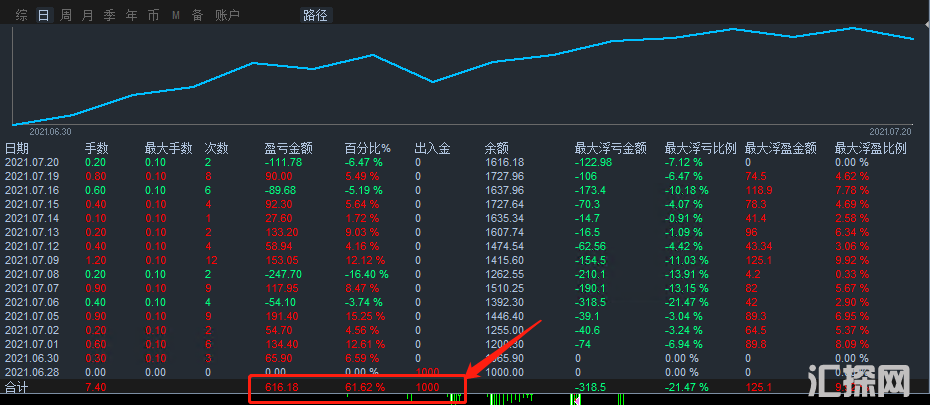Sort by the 日期 column header
The height and width of the screenshot is (405, 930).
pos(17,148)
